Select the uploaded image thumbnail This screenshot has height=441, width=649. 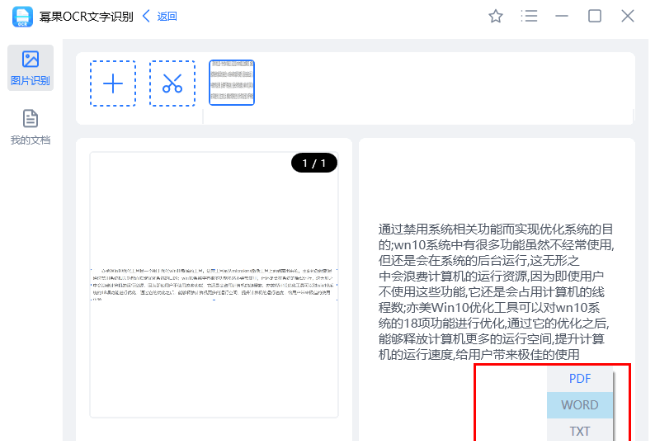coord(231,83)
